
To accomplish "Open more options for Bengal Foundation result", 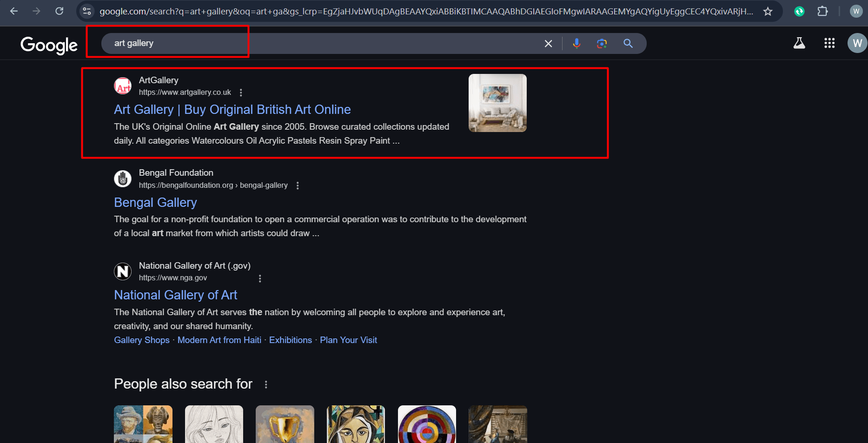I will [x=298, y=185].
